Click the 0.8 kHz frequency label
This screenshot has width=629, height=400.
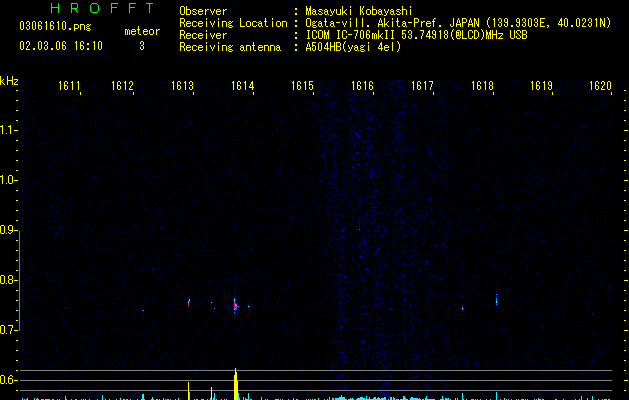coord(7,280)
